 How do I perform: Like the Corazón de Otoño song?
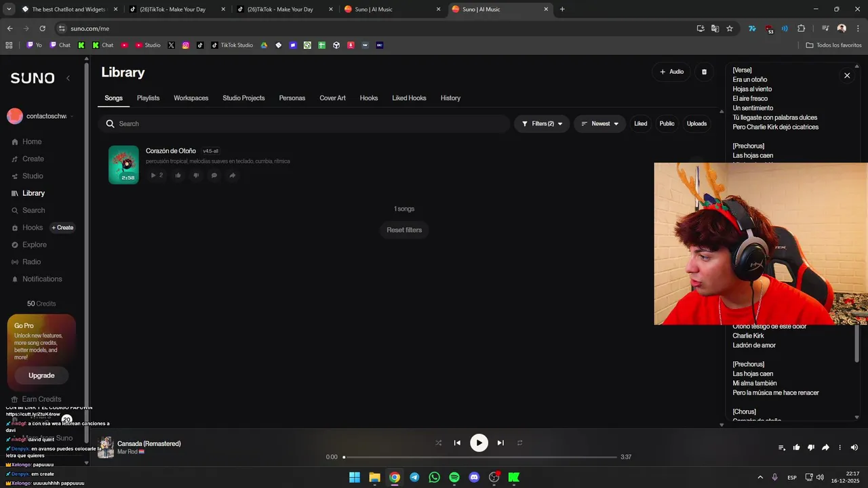[178, 176]
